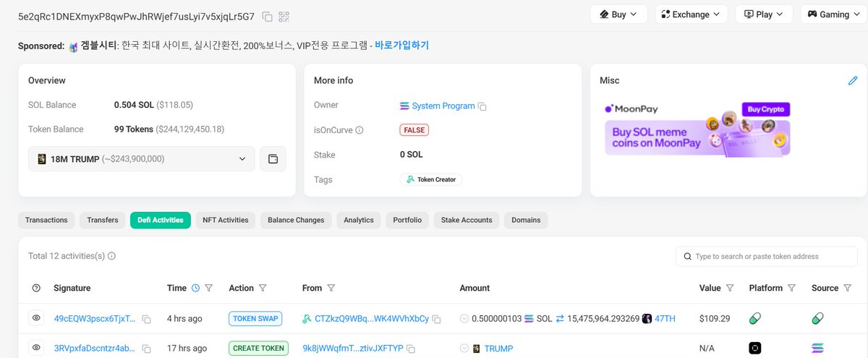This screenshot has width=868, height=358.
Task: Open the System Program owner link
Action: (x=443, y=106)
